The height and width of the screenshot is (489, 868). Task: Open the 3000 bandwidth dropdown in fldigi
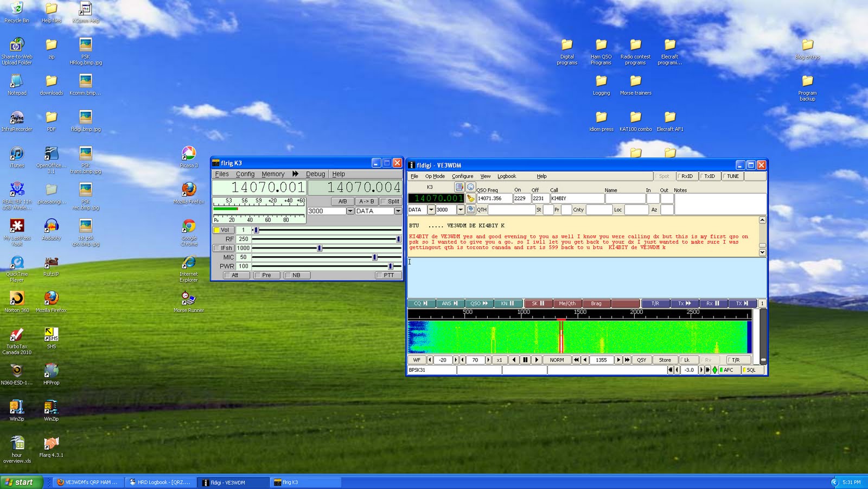tap(461, 210)
